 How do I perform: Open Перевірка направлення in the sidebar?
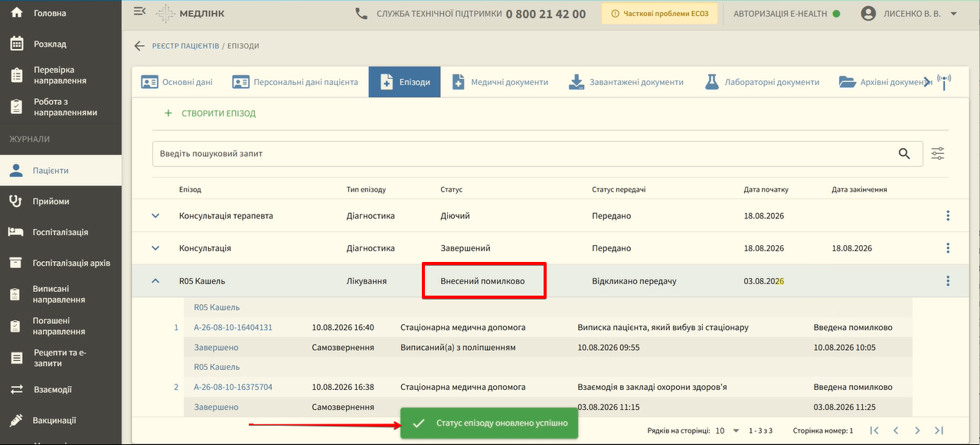(60, 75)
